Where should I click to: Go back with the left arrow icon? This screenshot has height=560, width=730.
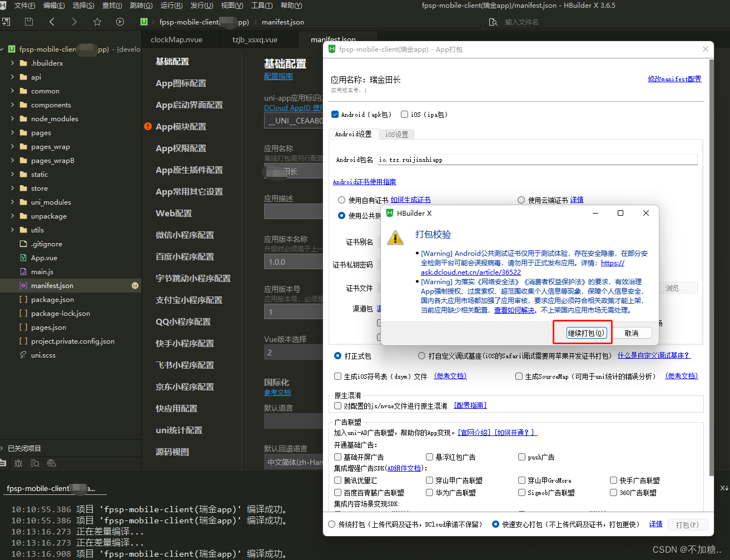coord(52,22)
